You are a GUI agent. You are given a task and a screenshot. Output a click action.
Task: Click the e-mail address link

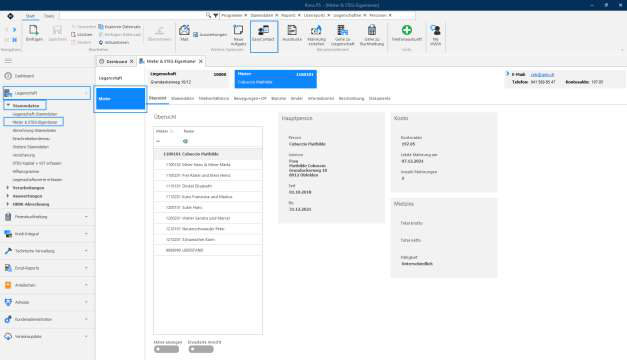tap(542, 75)
